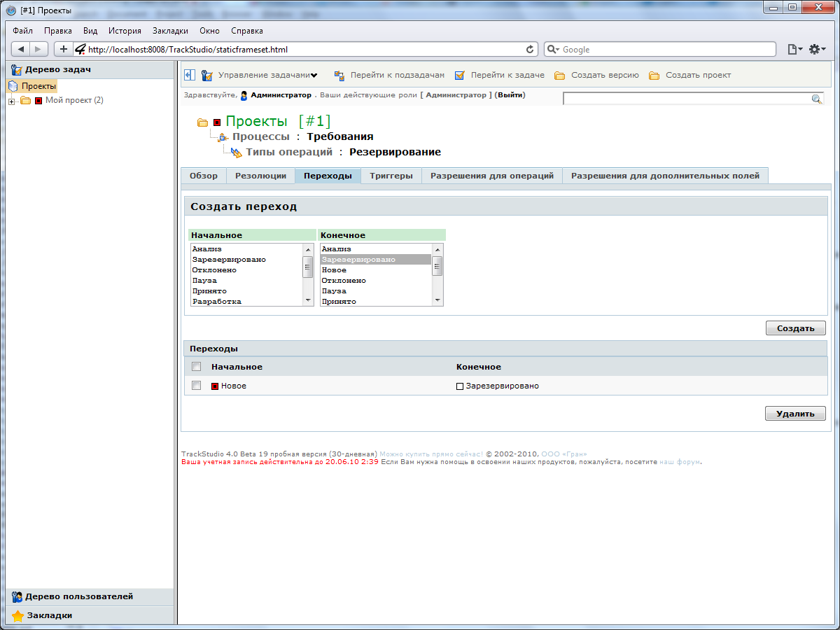Click the Перейти к задаче checkmark icon
This screenshot has height=630, width=840.
(x=460, y=75)
